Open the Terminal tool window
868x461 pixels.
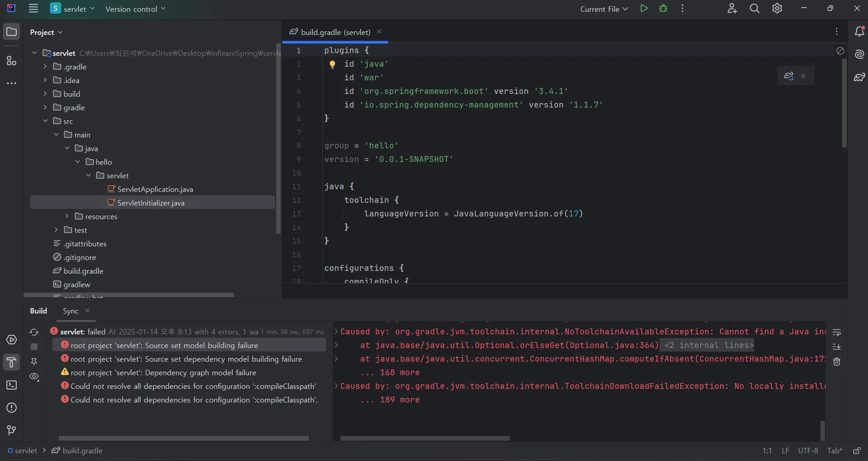click(11, 385)
